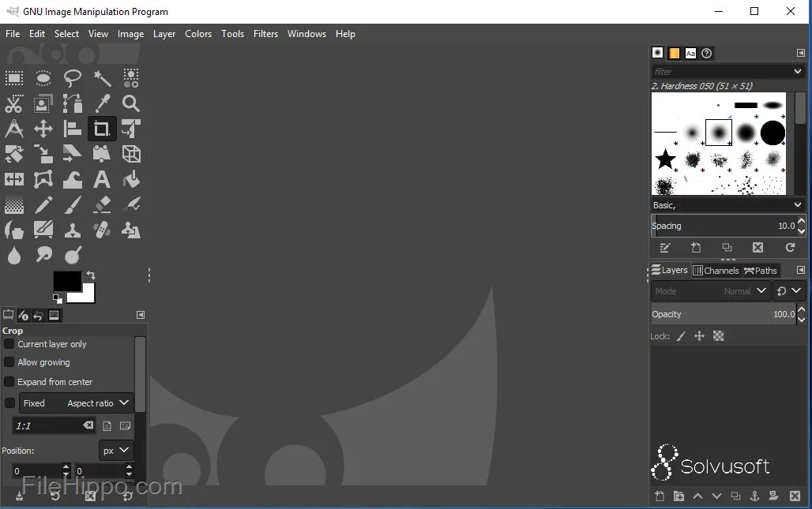Screen dimensions: 812x509
Task: Switch to the Fonts tab
Action: coord(690,54)
